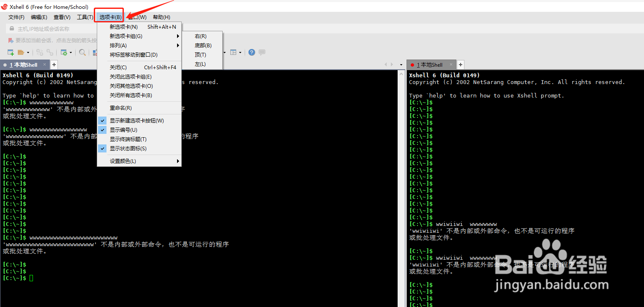
Task: Click the disconnect toolbar icon
Action: 40,52
